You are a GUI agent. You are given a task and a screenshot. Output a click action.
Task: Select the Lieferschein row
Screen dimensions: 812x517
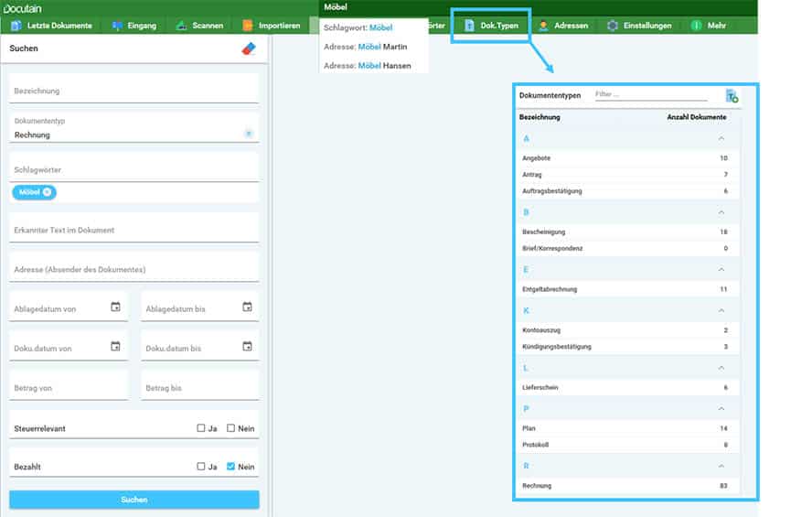628,387
